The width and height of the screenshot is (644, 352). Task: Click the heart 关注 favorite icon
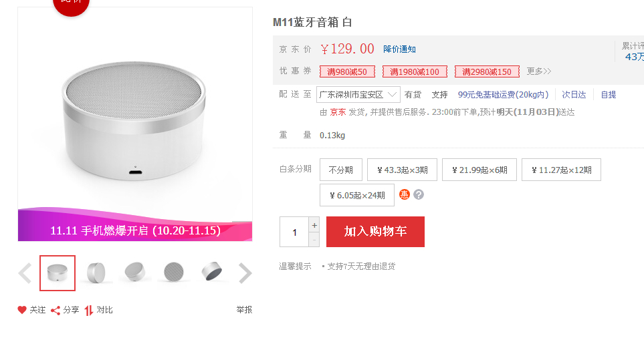pyautogui.click(x=22, y=310)
